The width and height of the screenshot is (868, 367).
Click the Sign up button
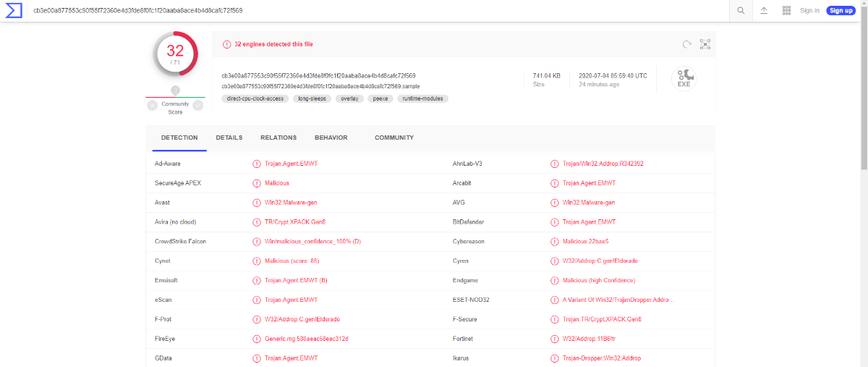[841, 10]
